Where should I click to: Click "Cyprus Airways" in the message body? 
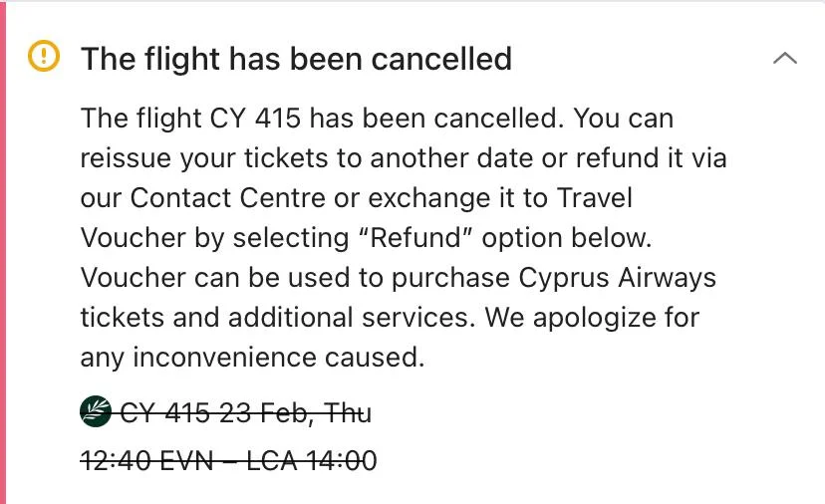coord(617,277)
